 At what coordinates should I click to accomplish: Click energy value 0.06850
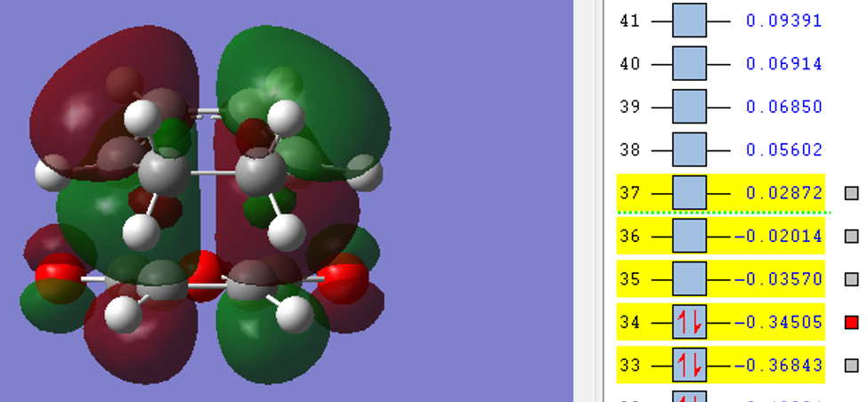pos(783,106)
